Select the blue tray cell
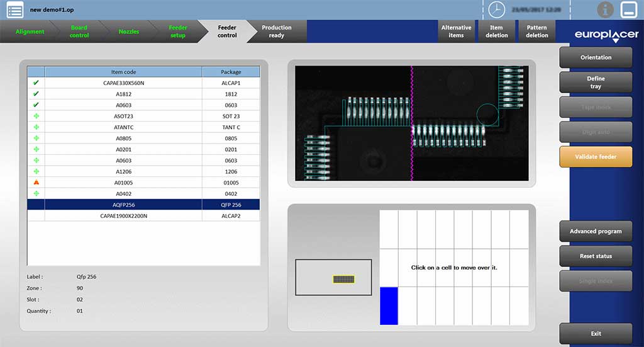644x347 pixels. pyautogui.click(x=389, y=306)
